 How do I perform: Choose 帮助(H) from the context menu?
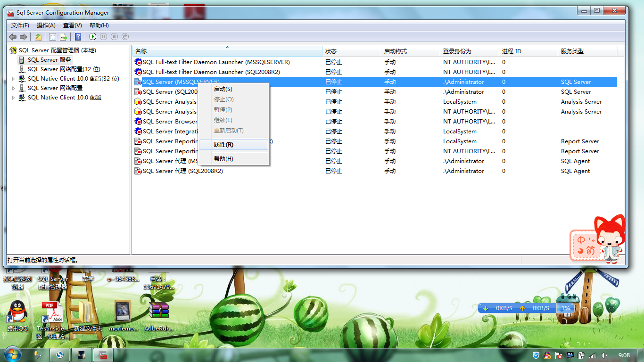[234, 159]
